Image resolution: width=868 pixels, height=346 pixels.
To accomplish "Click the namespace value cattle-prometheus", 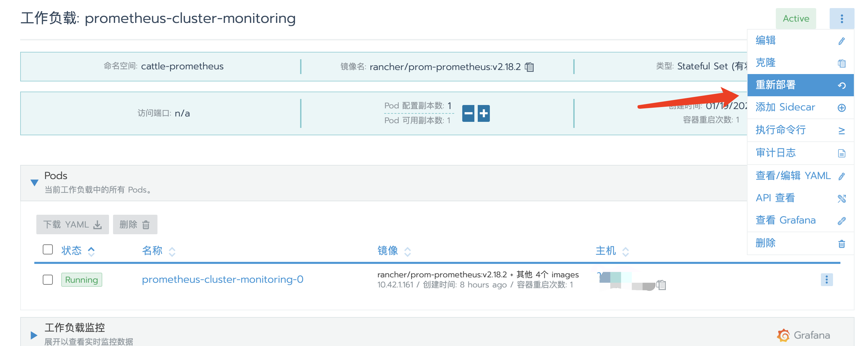I will (182, 66).
